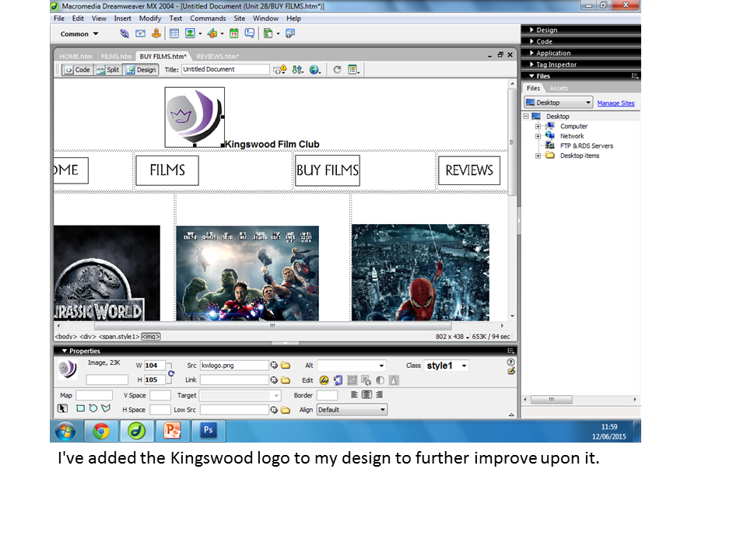Expand the Computer tree node
This screenshot has width=747, height=560.
(538, 126)
